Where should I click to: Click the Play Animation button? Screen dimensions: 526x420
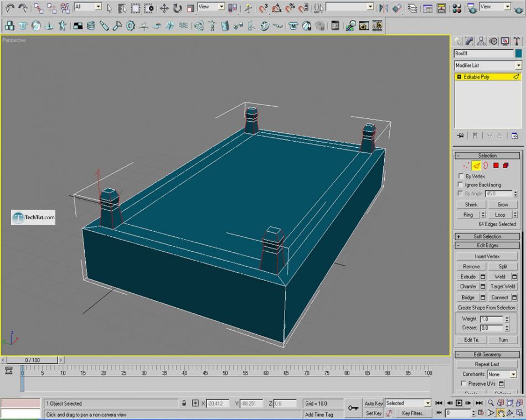click(x=459, y=403)
